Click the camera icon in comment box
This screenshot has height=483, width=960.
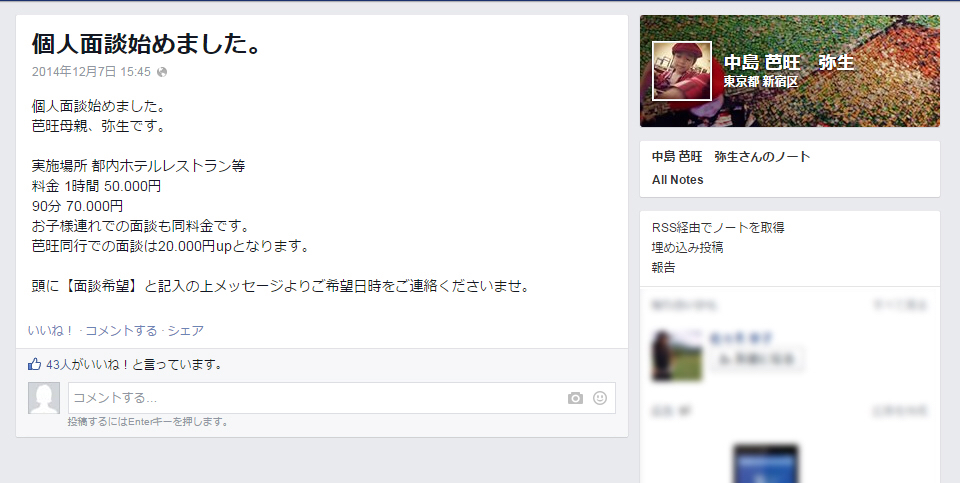point(575,399)
